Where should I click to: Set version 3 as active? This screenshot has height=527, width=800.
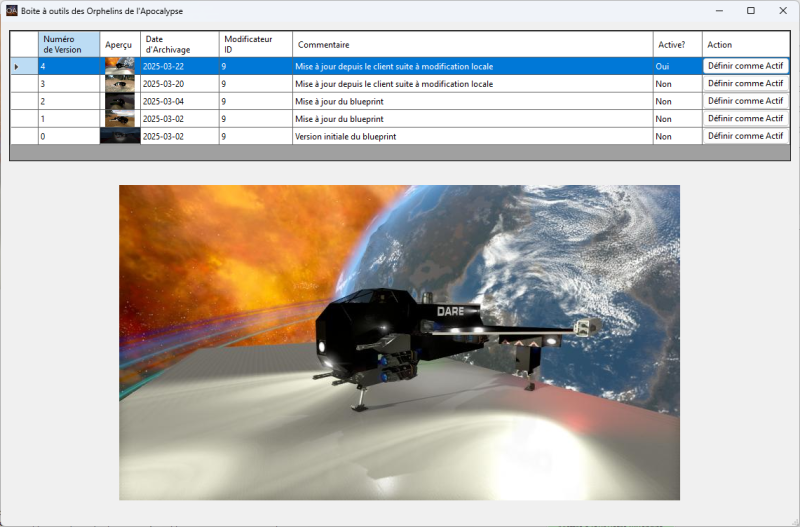coord(745,84)
